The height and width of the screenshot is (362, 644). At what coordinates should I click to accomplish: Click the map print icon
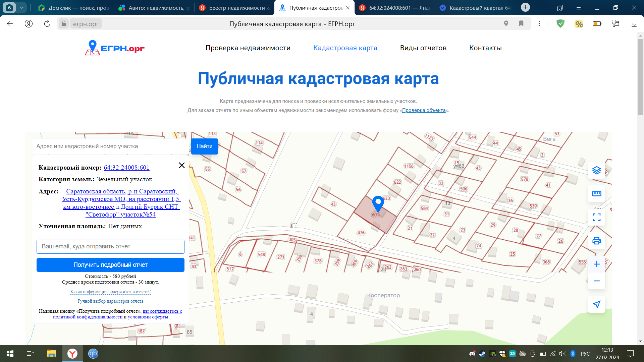tap(596, 241)
